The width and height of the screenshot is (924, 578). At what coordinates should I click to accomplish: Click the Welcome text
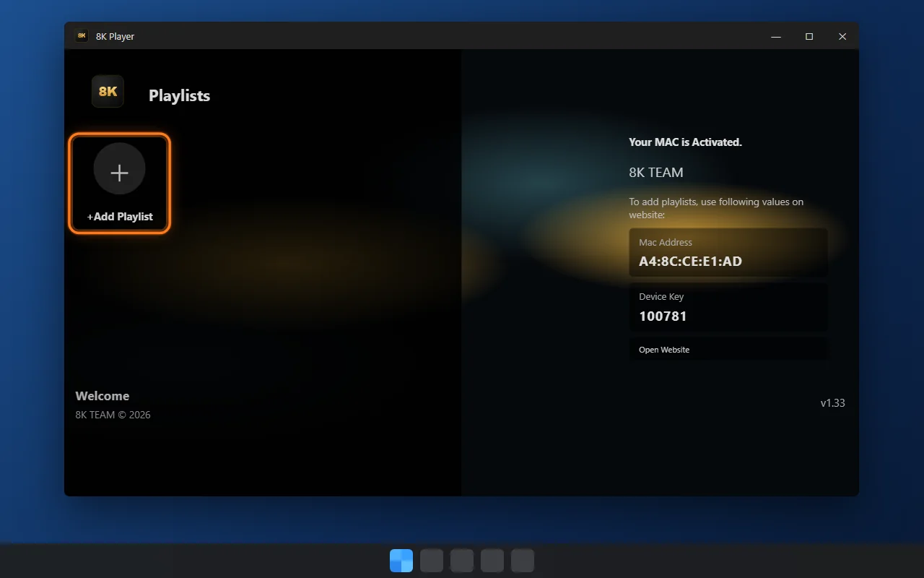coord(103,396)
